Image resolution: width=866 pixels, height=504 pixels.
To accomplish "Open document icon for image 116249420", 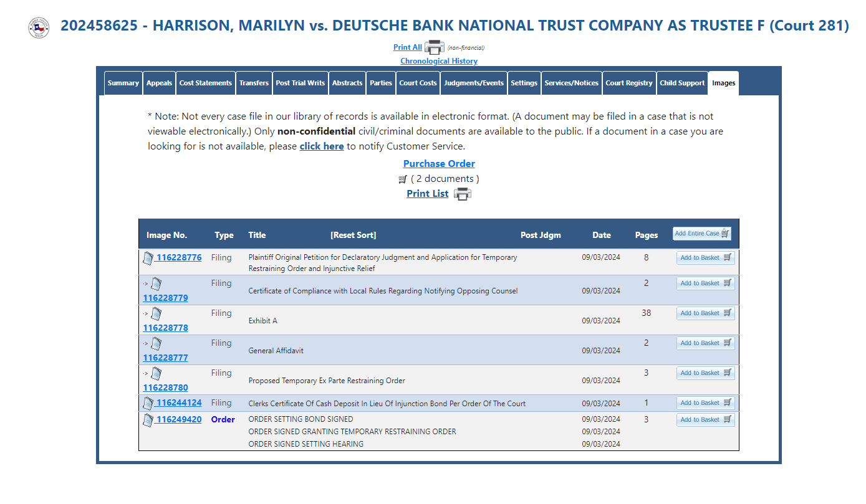I will (148, 420).
